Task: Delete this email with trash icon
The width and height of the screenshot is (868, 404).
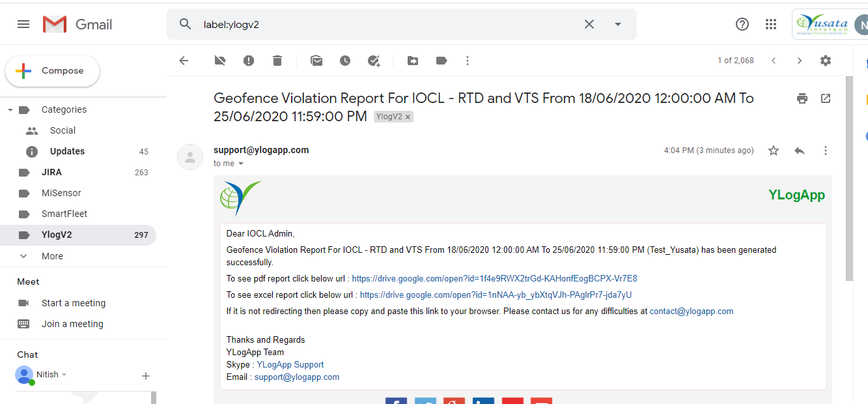Action: tap(277, 61)
